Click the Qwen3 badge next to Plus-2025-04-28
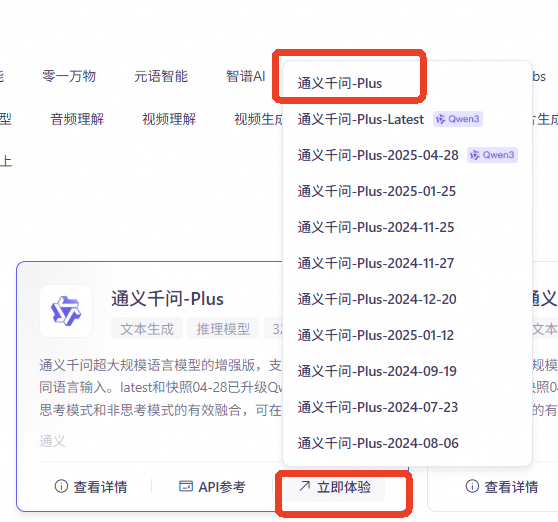 pyautogui.click(x=492, y=155)
